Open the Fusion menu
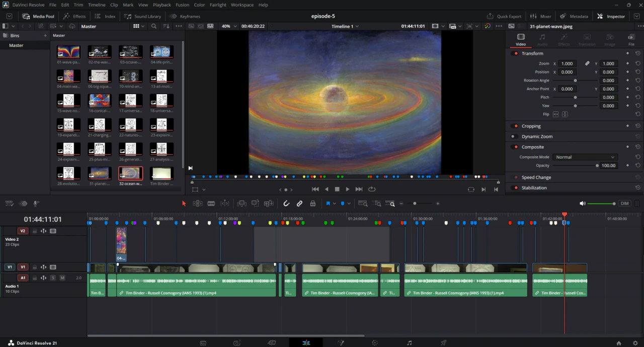Screen dimensions: 644x347 (182, 5)
